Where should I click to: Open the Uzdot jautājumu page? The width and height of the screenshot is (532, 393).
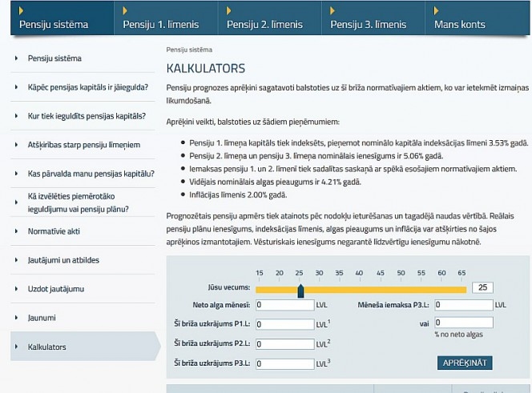click(55, 289)
